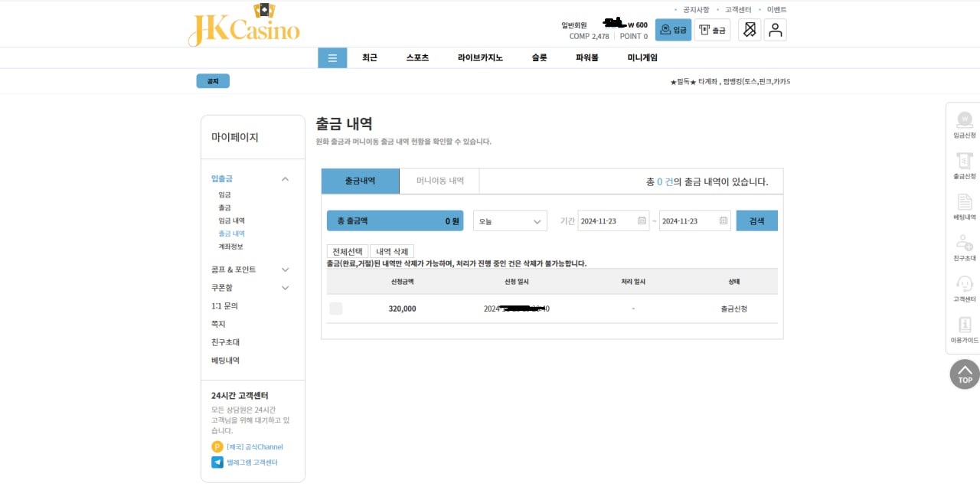
Task: Expand the 쿠폰함 sidebar section
Action: [x=285, y=288]
